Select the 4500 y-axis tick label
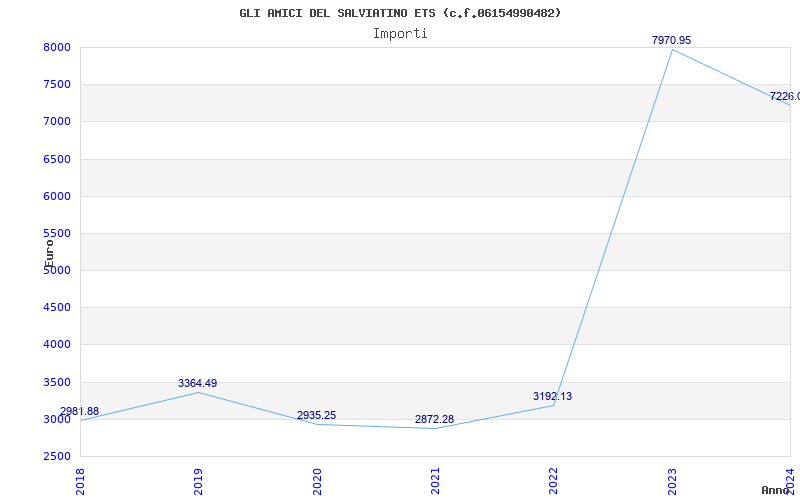Image resolution: width=800 pixels, height=500 pixels. tap(55, 307)
